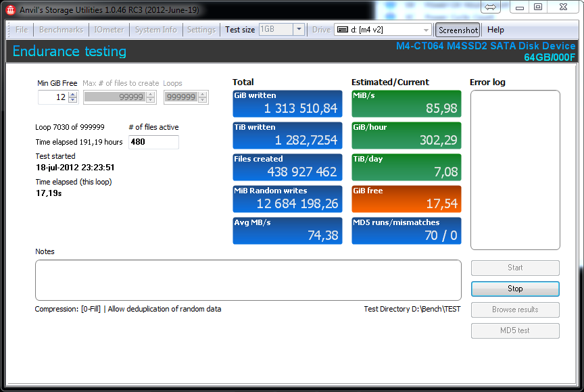Click inside the Error log box
This screenshot has height=392, width=584.
(x=515, y=170)
